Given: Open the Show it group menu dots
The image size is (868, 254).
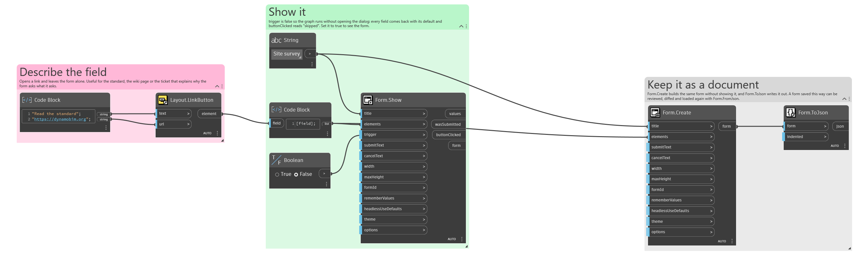Looking at the screenshot, I should click(x=466, y=26).
